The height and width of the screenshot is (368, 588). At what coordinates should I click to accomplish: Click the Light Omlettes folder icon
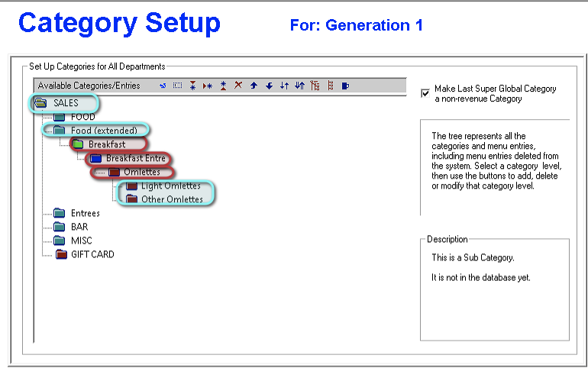click(x=131, y=186)
